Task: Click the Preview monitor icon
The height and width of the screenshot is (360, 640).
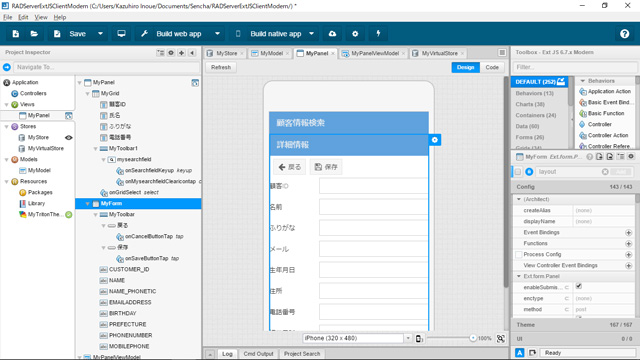Action: tap(121, 34)
